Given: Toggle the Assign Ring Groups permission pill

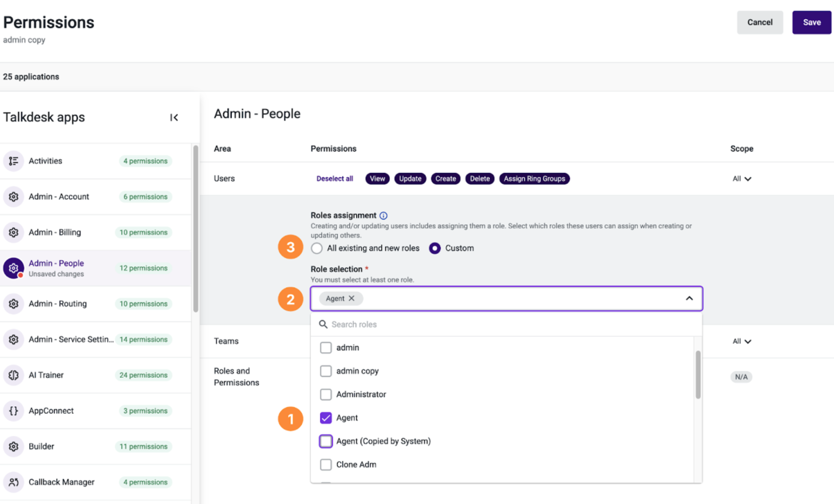Looking at the screenshot, I should 534,179.
